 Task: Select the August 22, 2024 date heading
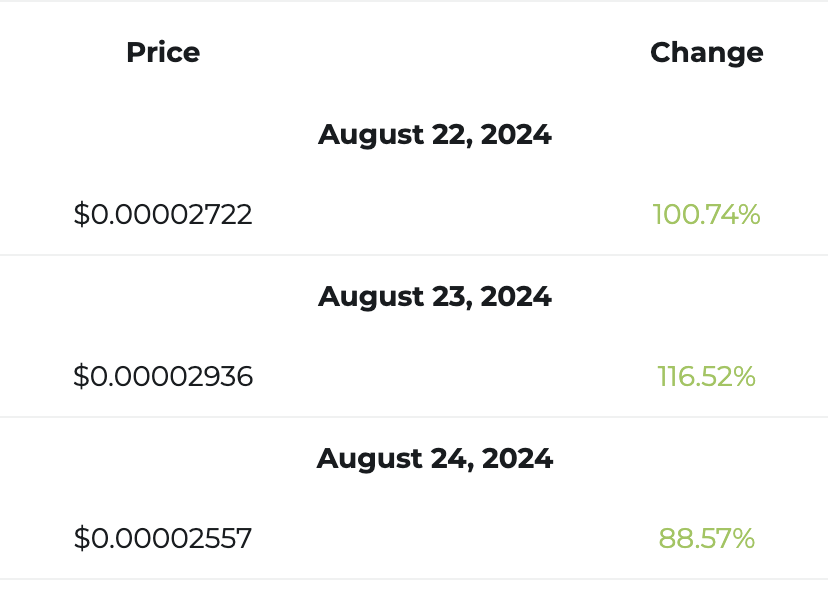tap(435, 134)
